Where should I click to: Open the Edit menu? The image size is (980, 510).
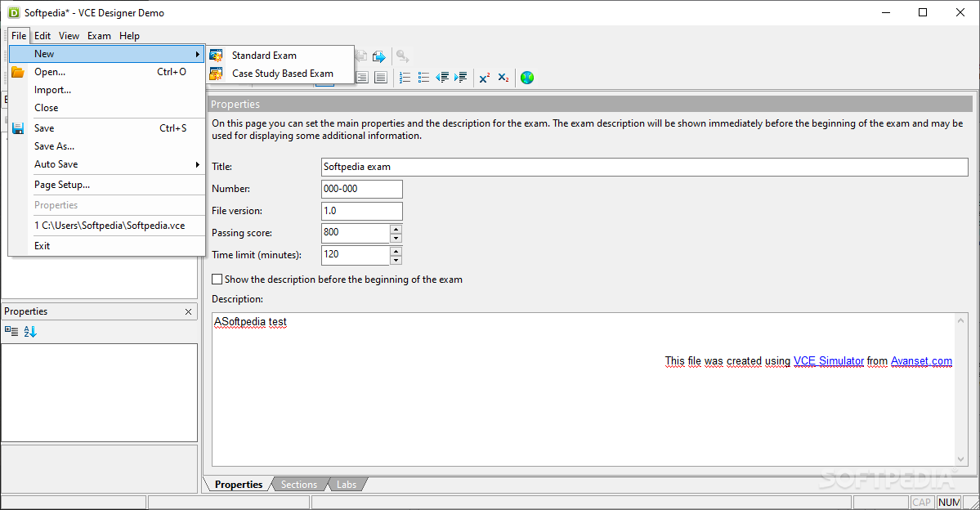pos(43,36)
